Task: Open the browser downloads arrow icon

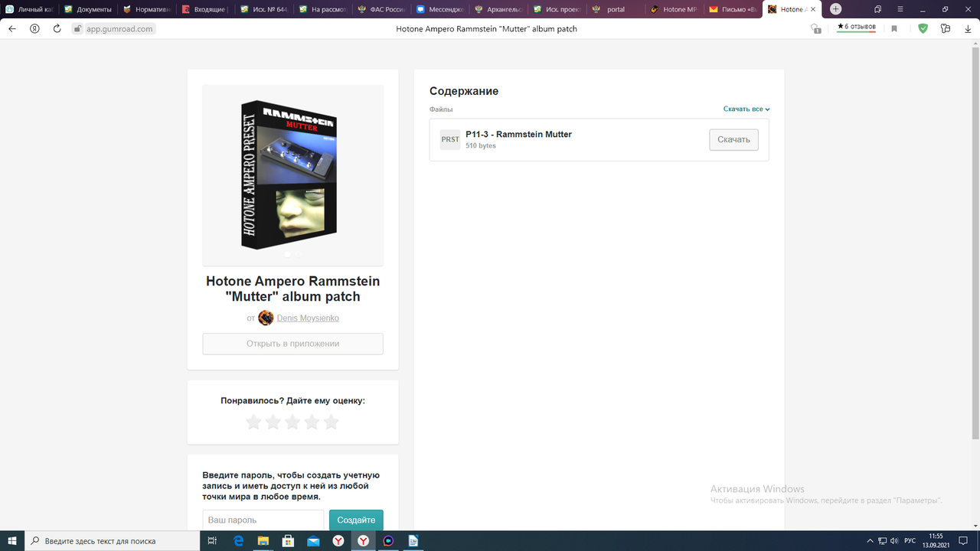Action: tap(968, 28)
